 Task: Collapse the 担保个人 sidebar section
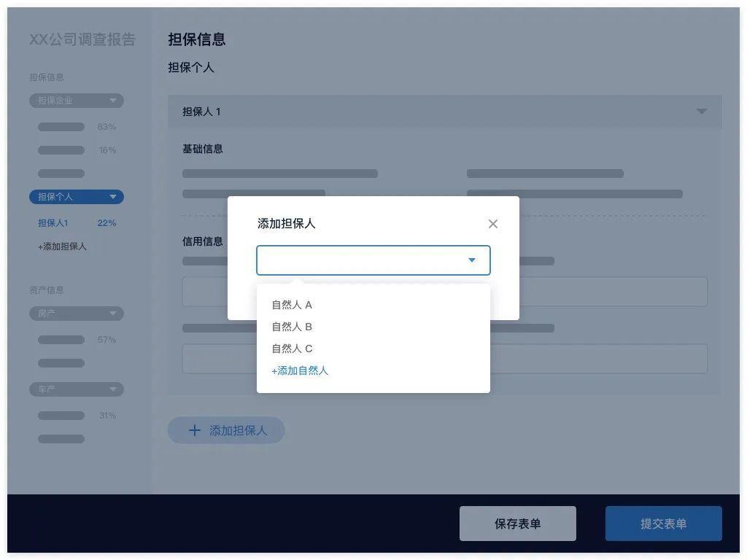click(76, 197)
